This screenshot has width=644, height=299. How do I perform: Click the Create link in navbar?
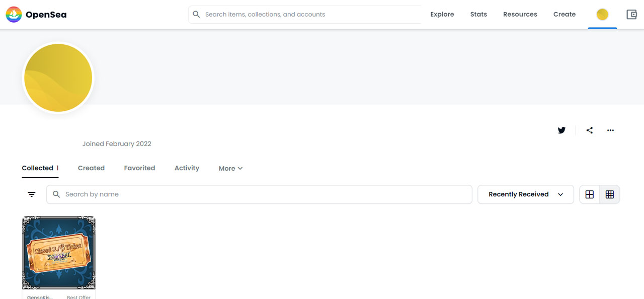[564, 15]
